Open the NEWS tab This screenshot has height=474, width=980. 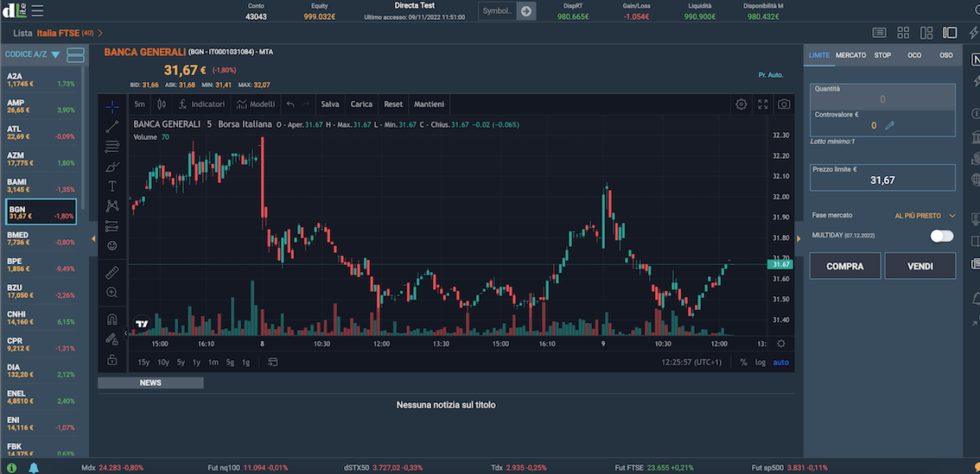150,382
